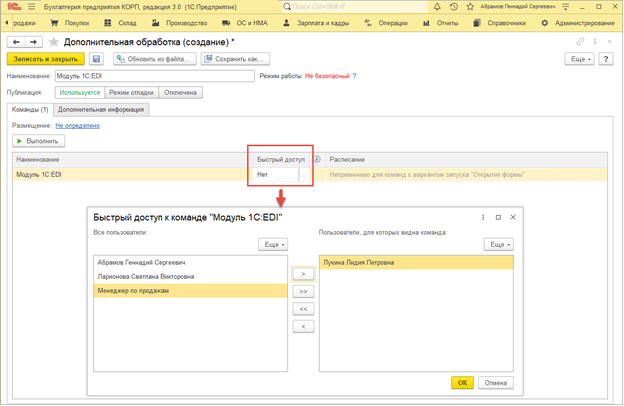Open the top-right Еще dropdown
The width and height of the screenshot is (624, 406).
pyautogui.click(x=579, y=59)
